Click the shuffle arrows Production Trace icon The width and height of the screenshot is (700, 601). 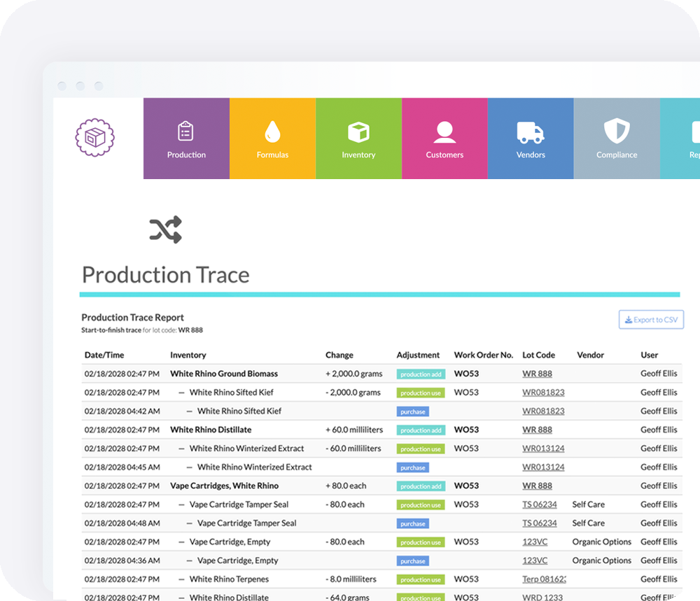166,229
